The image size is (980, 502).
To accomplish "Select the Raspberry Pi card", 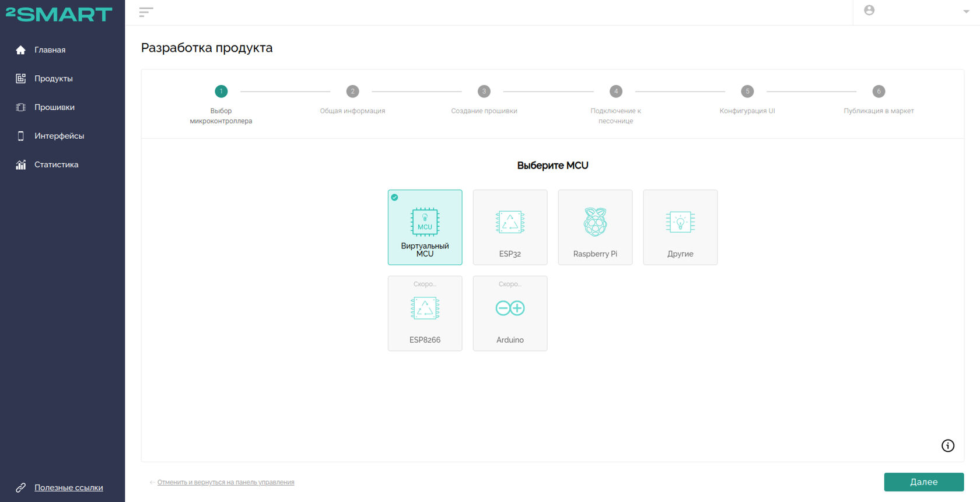I will point(596,227).
